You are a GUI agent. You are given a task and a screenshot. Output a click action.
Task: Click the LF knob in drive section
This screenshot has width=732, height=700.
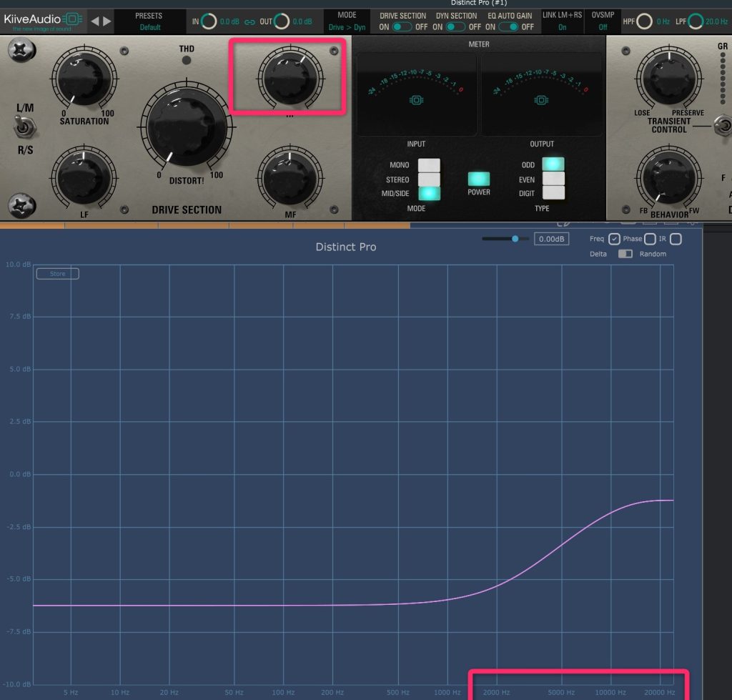[x=84, y=176]
